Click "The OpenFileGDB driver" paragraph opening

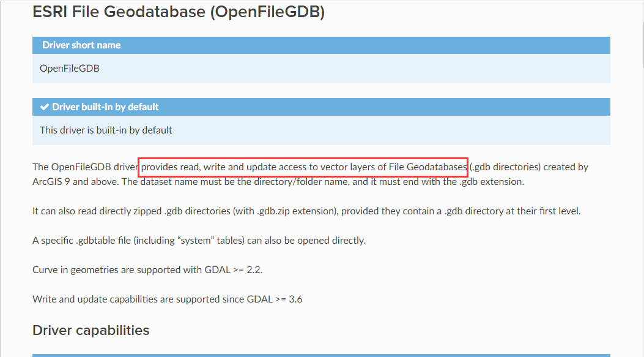tap(85, 167)
